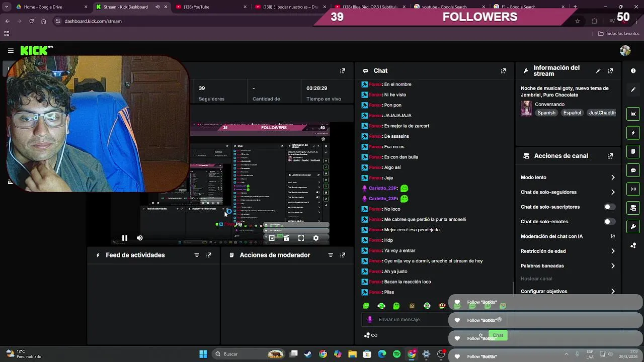Click the chat identity icon beside infinity symbol
Image resolution: width=644 pixels, height=362 pixels.
(367, 335)
